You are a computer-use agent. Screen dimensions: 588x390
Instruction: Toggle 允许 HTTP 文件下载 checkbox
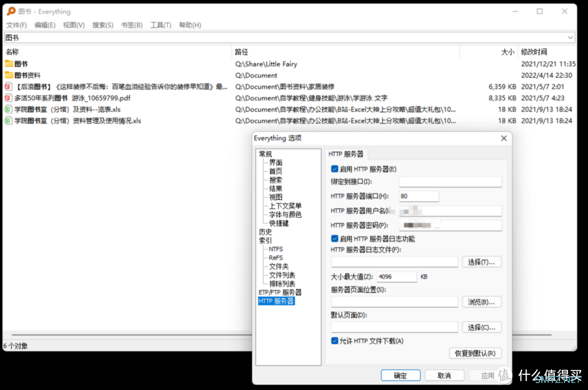click(334, 341)
